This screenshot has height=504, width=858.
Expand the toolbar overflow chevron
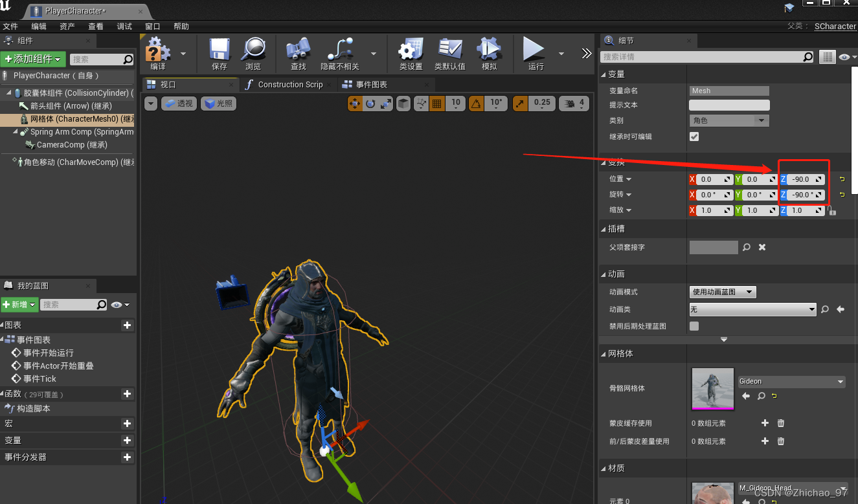pyautogui.click(x=587, y=54)
